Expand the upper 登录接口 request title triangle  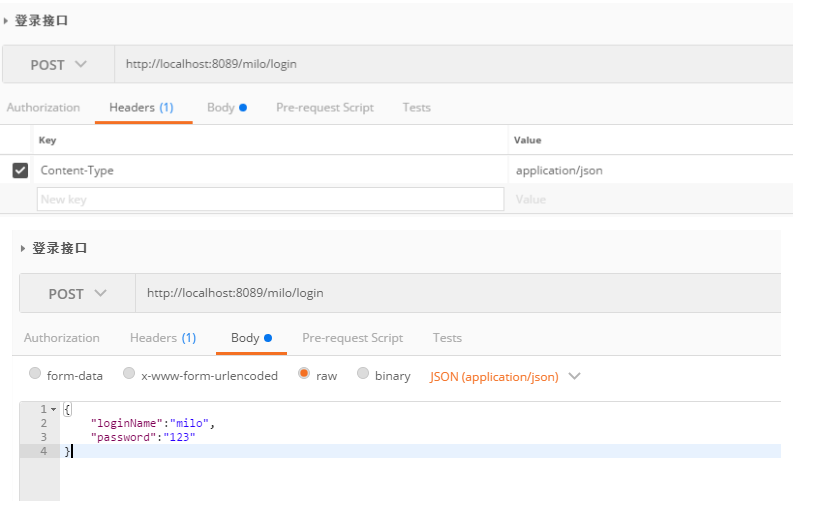(6, 21)
